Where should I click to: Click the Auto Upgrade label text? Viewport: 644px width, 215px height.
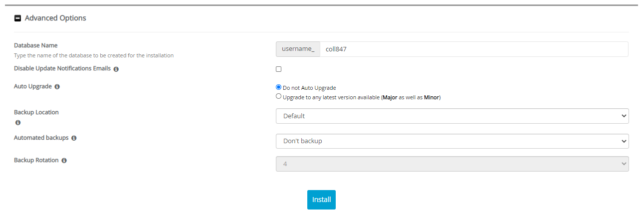(x=33, y=86)
